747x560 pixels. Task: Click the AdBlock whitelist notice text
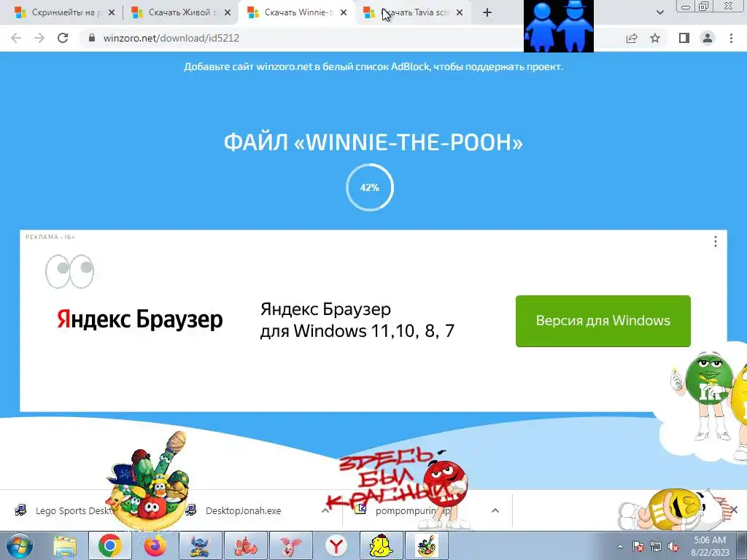pos(373,66)
